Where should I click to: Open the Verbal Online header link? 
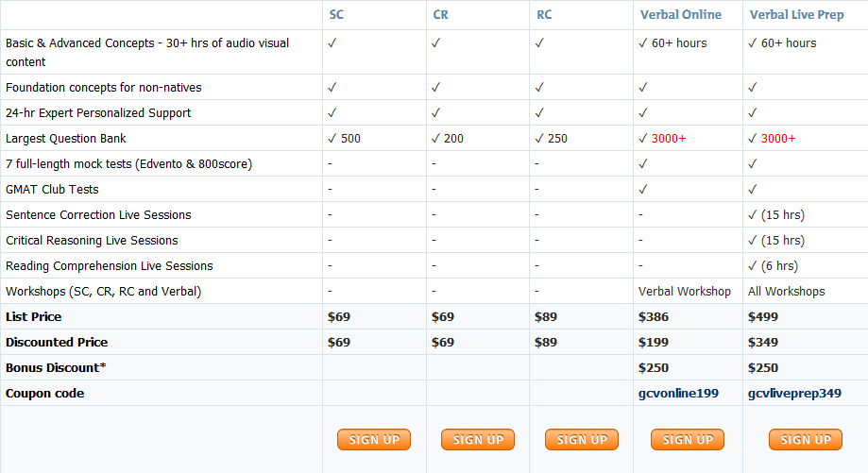[x=680, y=14]
